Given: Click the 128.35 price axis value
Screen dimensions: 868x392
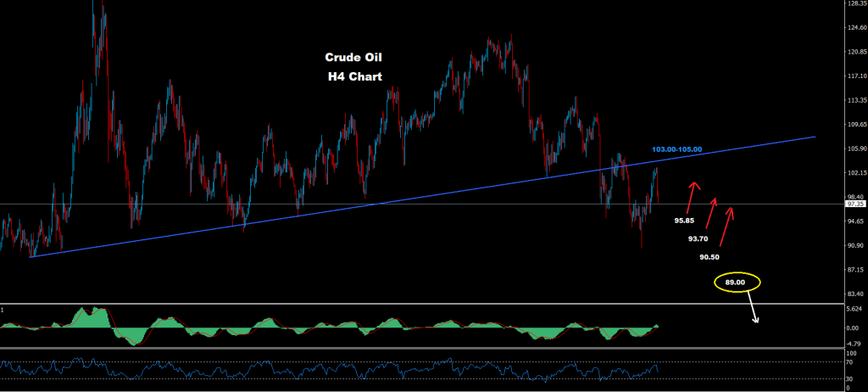Looking at the screenshot, I should (857, 3).
